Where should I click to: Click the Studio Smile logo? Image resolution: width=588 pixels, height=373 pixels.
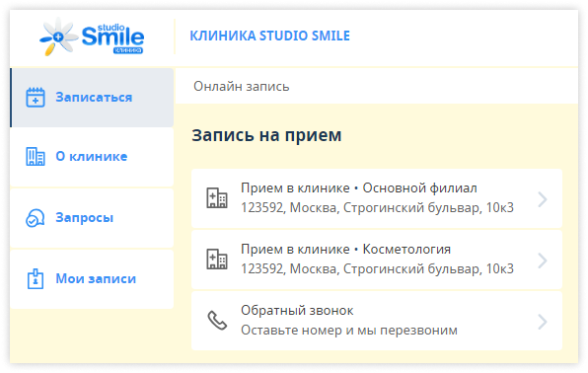(92, 37)
